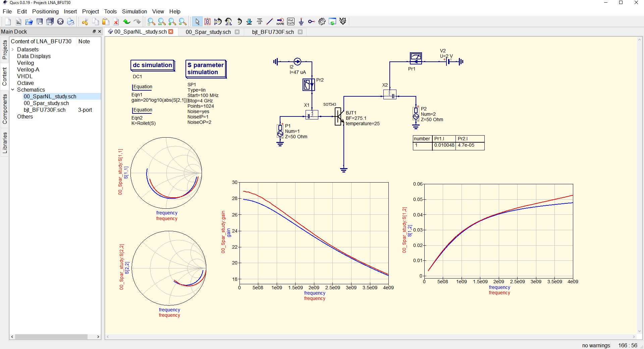Start the simulation with the gear icon

pyautogui.click(x=321, y=21)
